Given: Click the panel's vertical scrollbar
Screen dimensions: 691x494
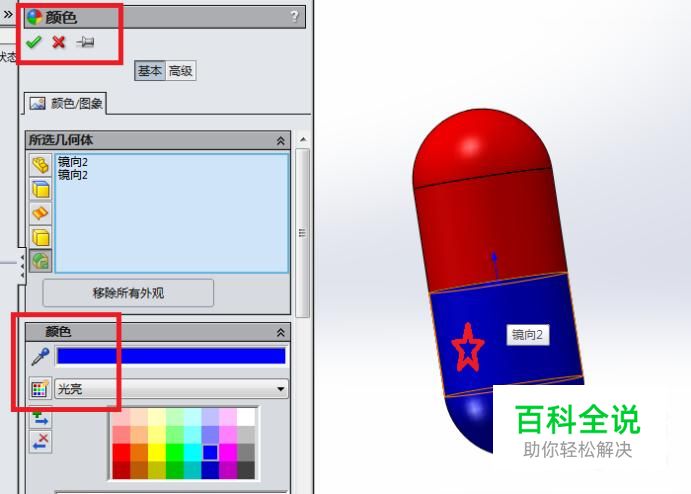Looking at the screenshot, I should [x=302, y=233].
